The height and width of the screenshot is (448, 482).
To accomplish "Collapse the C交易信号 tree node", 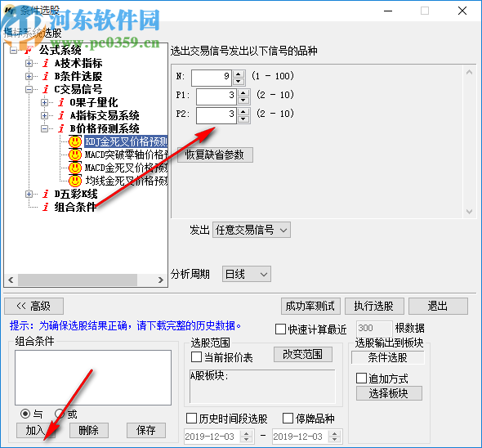I will 29,89.
